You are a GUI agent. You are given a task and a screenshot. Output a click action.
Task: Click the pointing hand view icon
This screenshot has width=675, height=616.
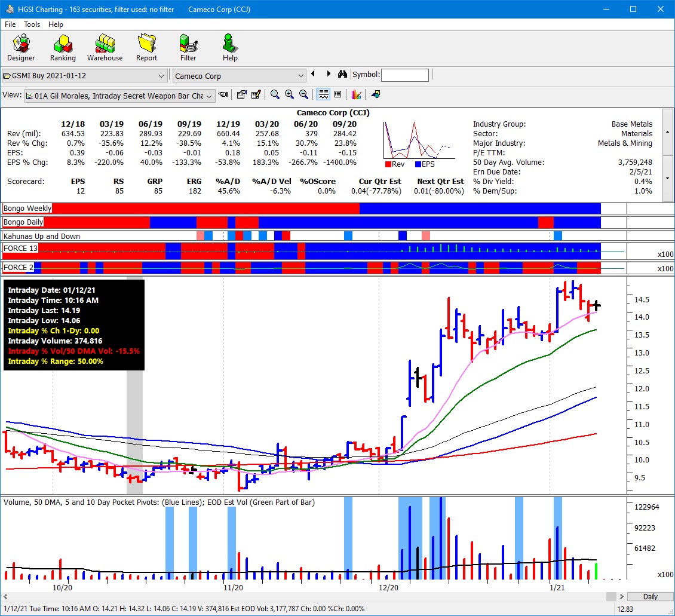[x=223, y=95]
